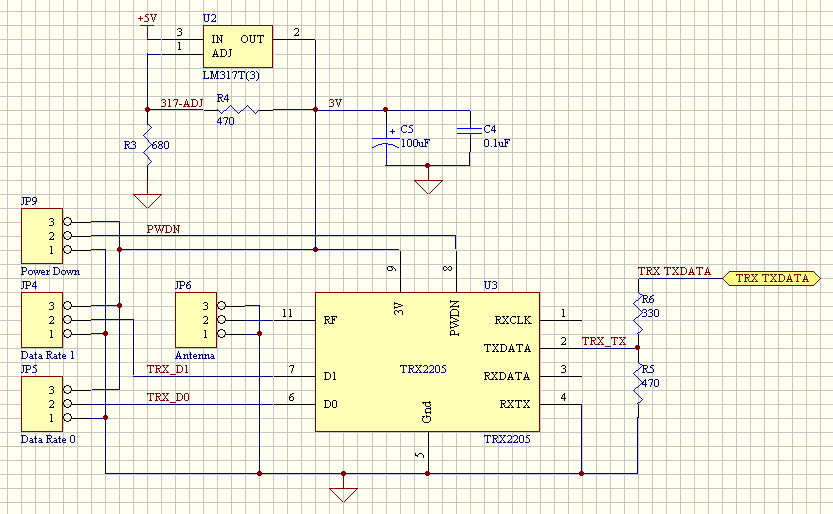Viewport: 833px width, 514px height.
Task: Select resistor R6 330 symbol
Action: [638, 313]
